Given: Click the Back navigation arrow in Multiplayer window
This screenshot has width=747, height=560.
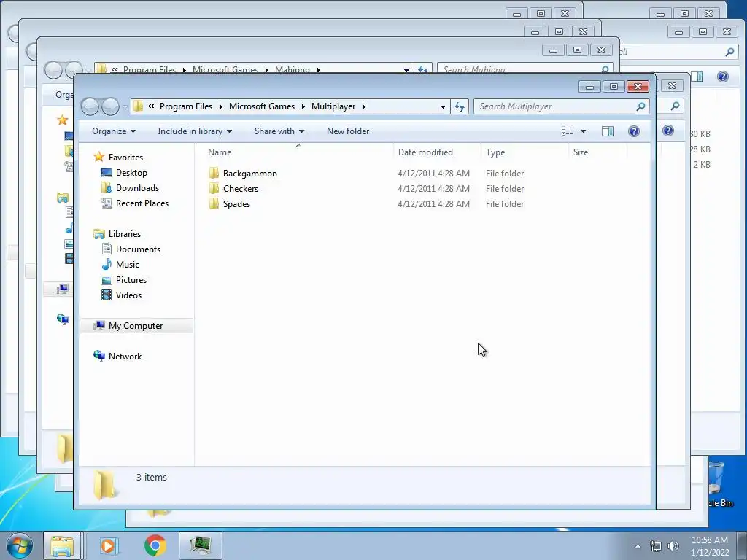Looking at the screenshot, I should point(90,106).
